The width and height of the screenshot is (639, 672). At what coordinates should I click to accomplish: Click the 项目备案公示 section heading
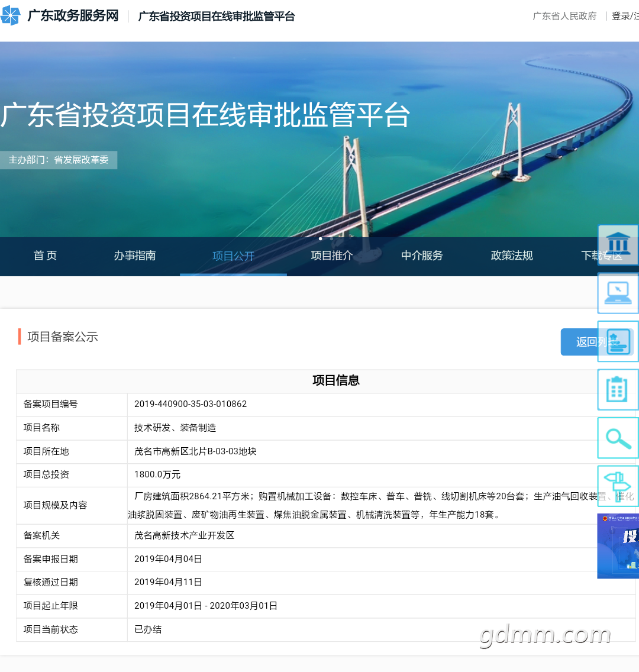pyautogui.click(x=63, y=337)
